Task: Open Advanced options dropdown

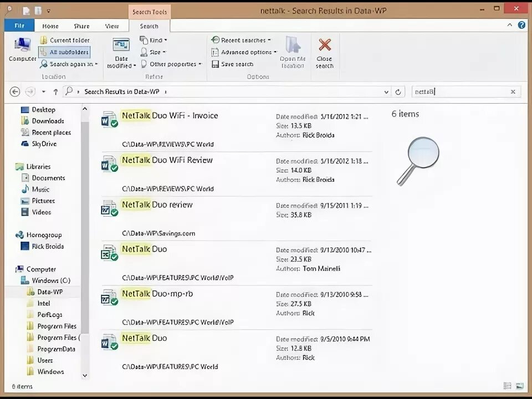Action: coord(244,52)
